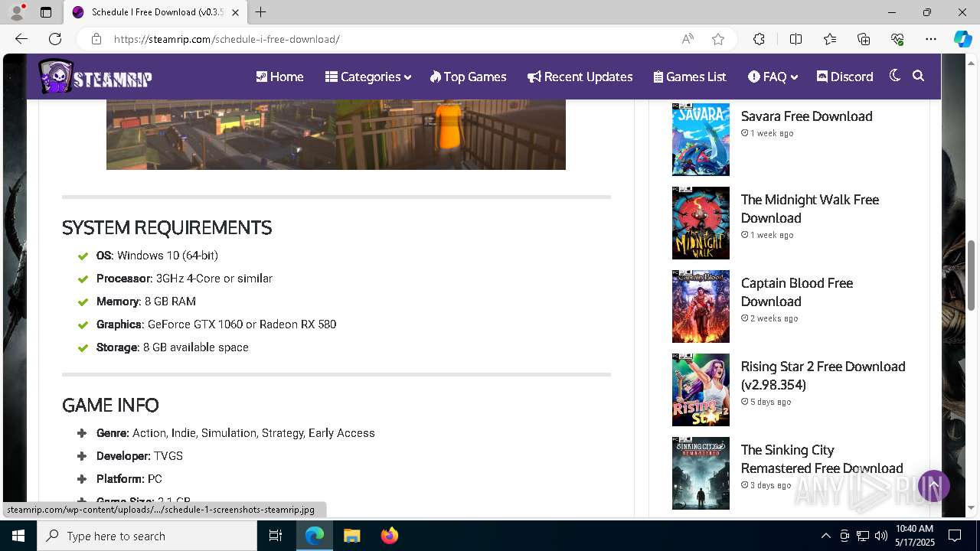Open Edge Settings and more menu
This screenshot has width=980, height=551.
pos(931,39)
